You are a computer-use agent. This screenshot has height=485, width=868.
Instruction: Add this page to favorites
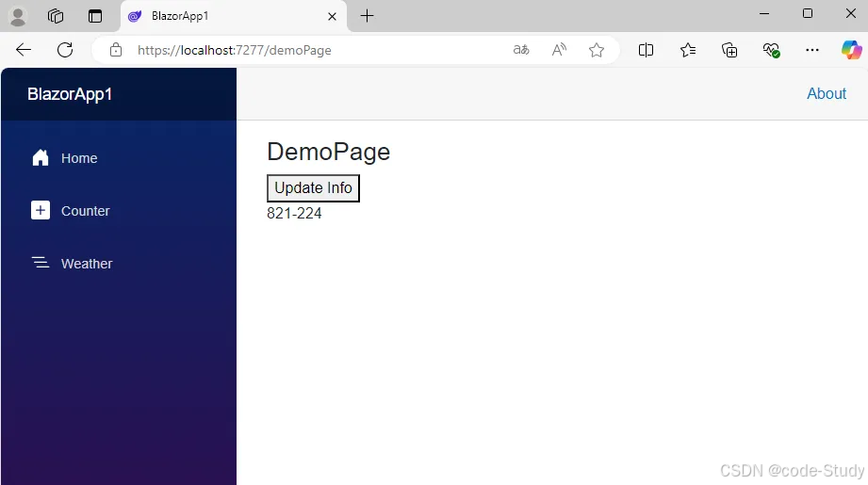click(x=597, y=50)
